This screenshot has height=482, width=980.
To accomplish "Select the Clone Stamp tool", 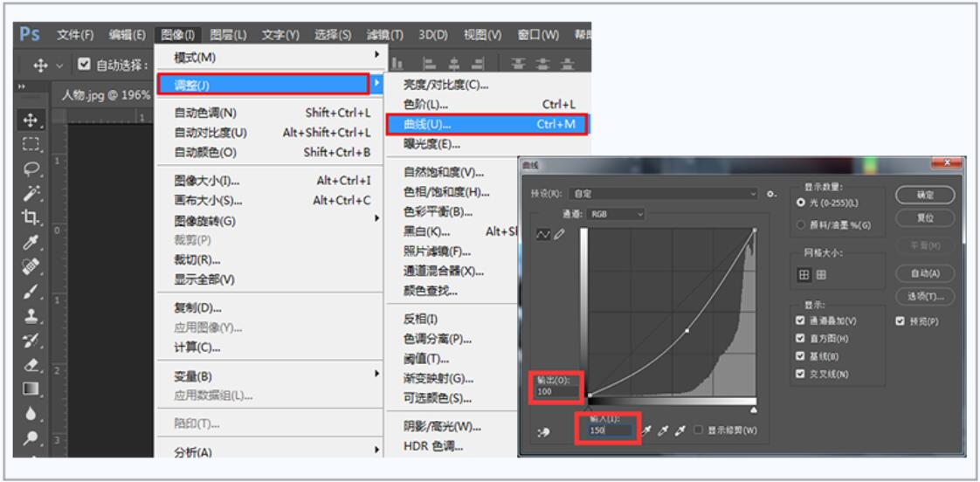I will (31, 316).
